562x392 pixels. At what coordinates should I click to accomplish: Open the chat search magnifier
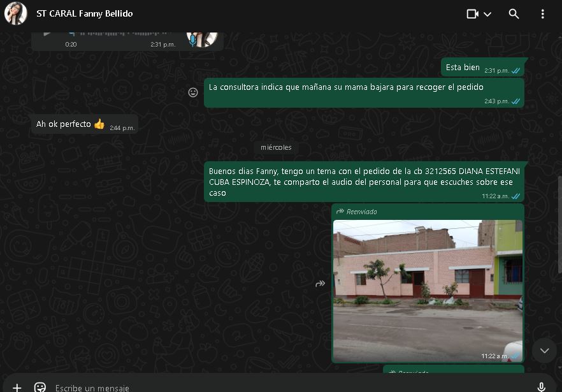click(x=514, y=14)
